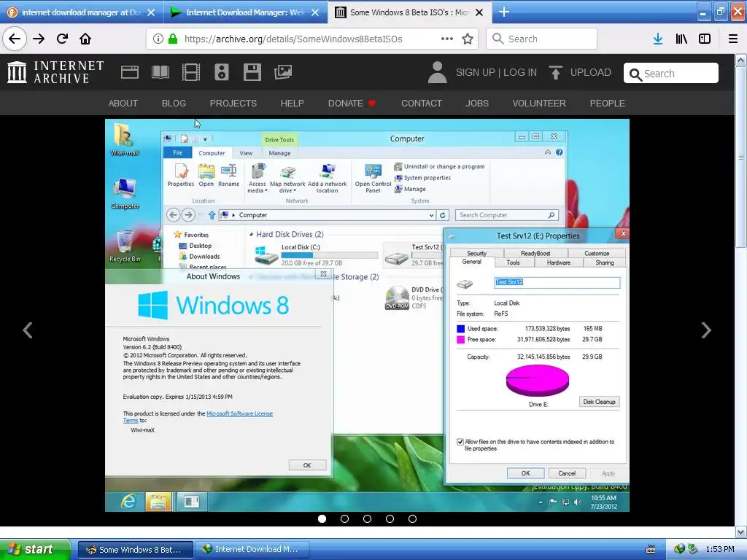Select the third carousel indicator dot

[x=367, y=518]
